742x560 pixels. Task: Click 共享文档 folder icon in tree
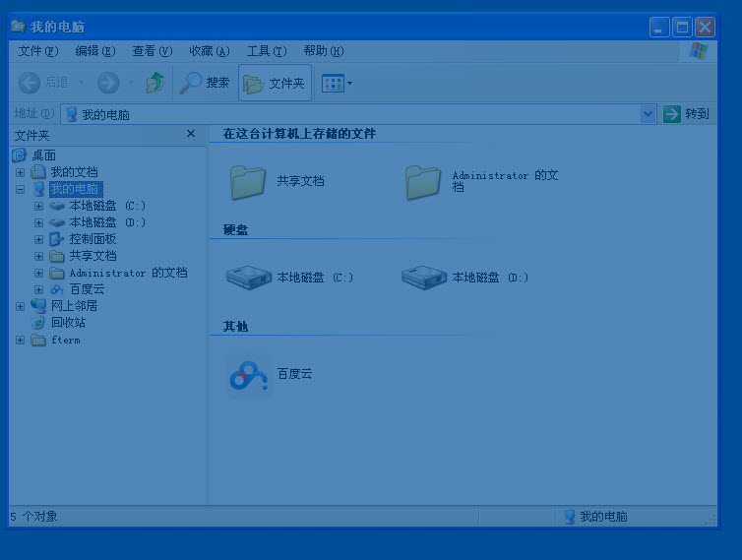pos(57,256)
